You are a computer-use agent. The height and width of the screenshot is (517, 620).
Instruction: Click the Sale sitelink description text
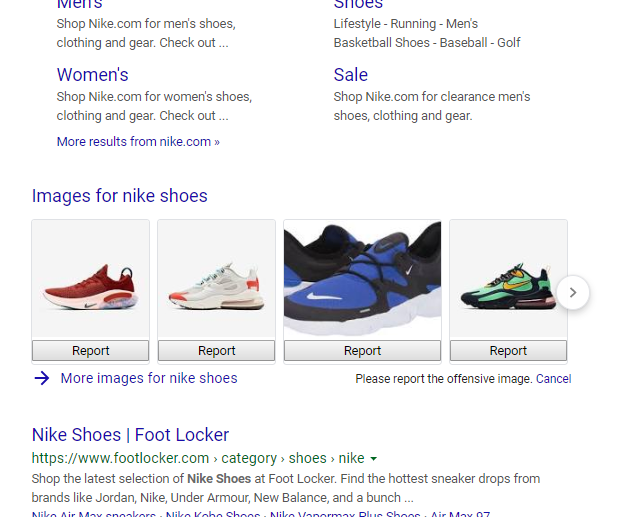tap(432, 106)
